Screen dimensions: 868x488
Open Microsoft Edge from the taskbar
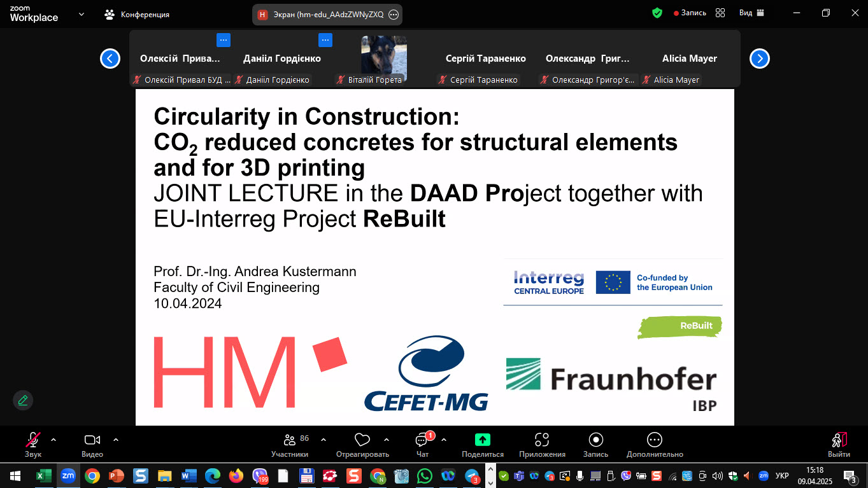coord(213,475)
